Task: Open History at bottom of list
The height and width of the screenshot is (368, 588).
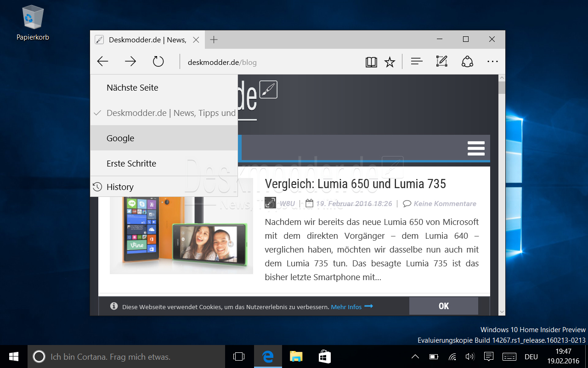Action: pyautogui.click(x=119, y=187)
